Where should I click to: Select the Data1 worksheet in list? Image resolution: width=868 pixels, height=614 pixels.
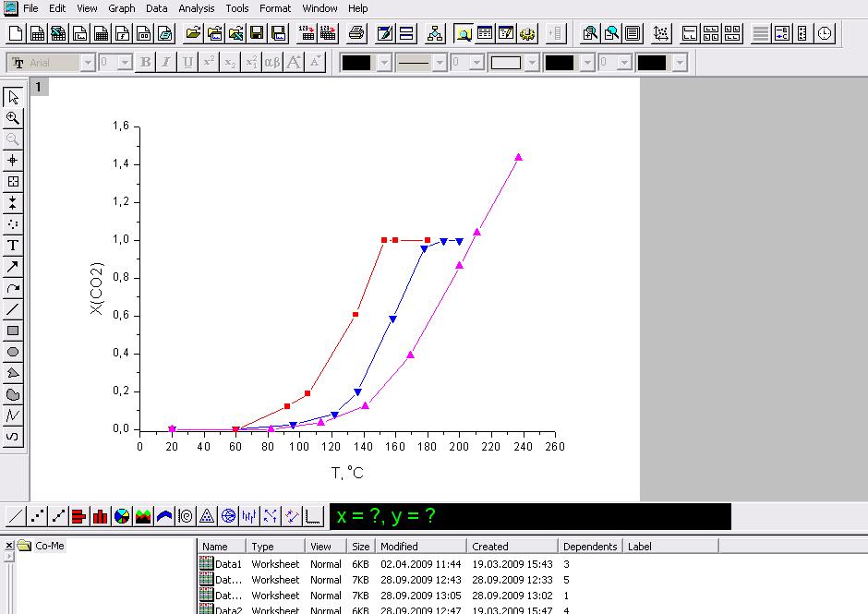(227, 564)
